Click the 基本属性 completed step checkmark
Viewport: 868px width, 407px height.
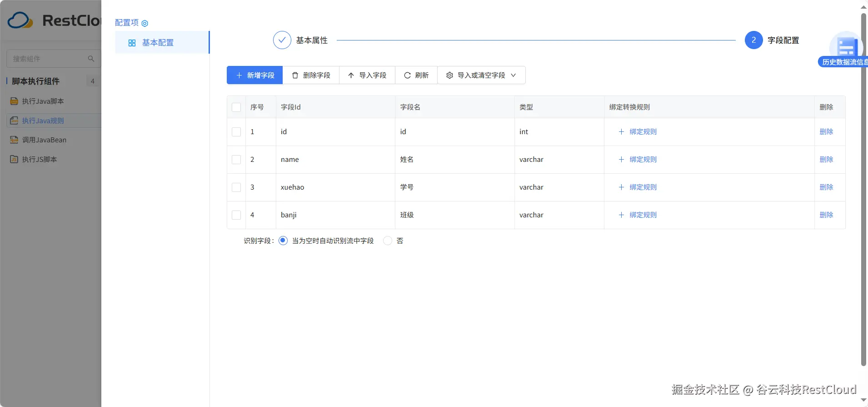tap(282, 40)
